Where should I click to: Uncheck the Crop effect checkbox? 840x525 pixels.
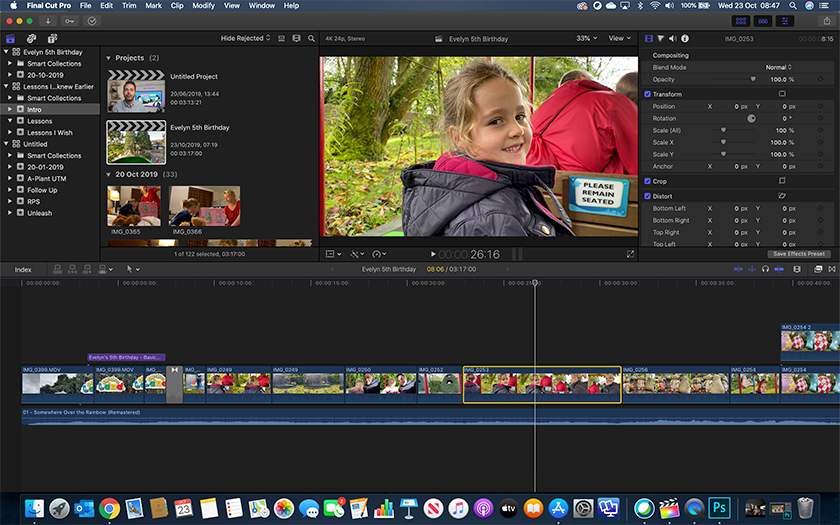coord(648,181)
